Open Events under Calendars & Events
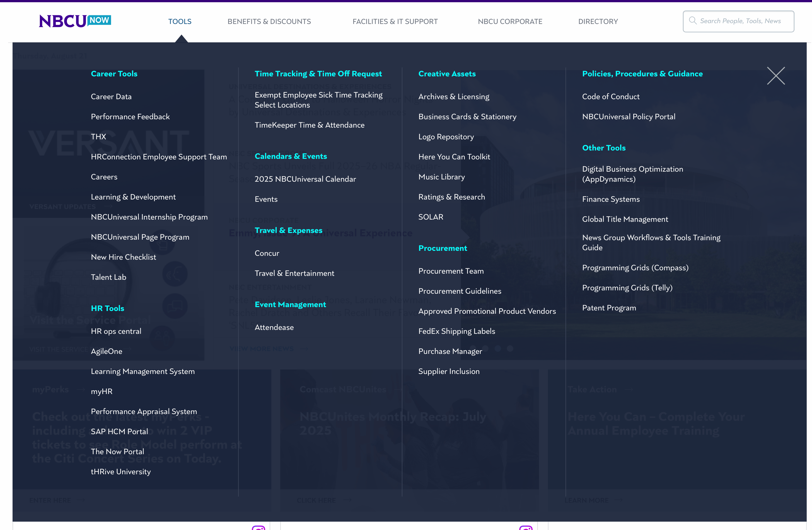Image resolution: width=812 pixels, height=530 pixels. [266, 199]
